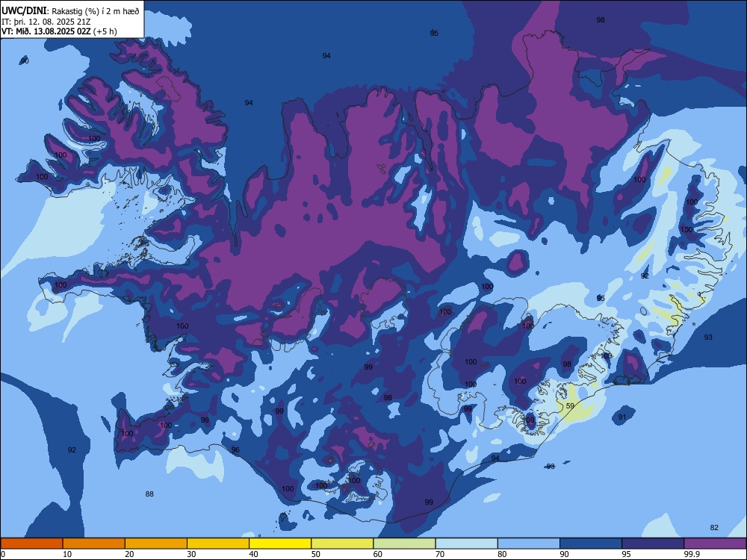Click the legend tick label "50"
747x560 pixels.
point(316,554)
